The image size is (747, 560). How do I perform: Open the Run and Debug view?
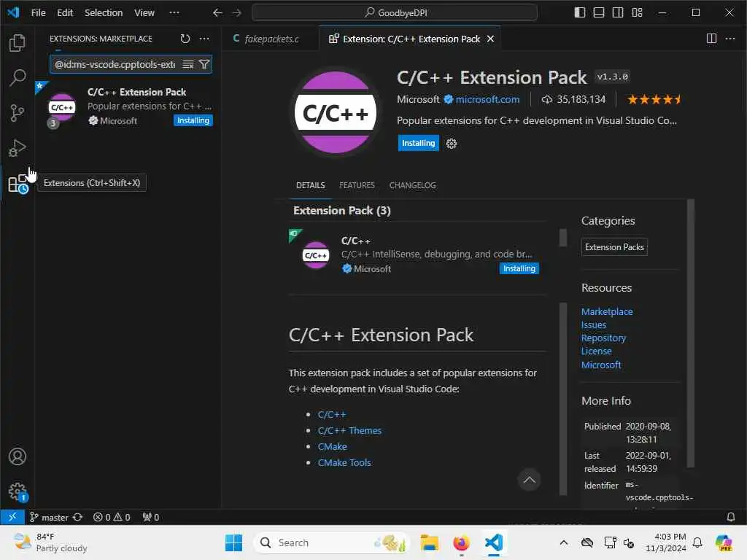18,148
